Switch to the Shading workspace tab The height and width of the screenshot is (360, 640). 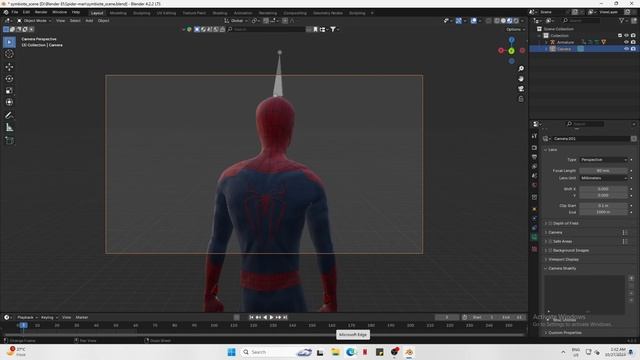(220, 13)
